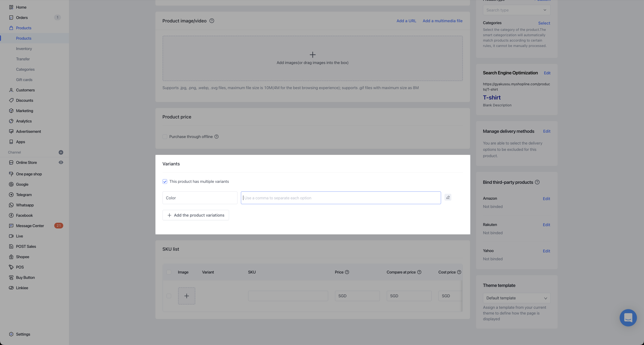Edit Amazon binding
Screen dimensions: 644x345
coord(546,199)
